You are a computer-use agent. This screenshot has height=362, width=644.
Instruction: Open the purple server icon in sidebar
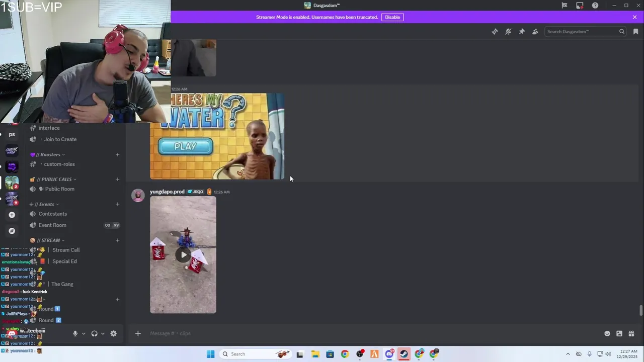point(12,166)
